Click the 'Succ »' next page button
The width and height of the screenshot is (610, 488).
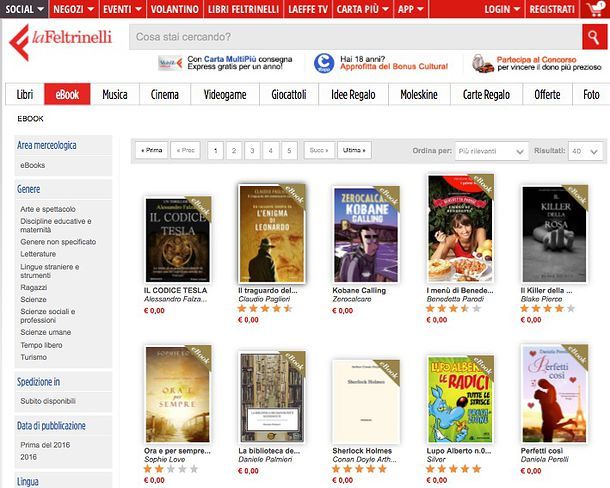pyautogui.click(x=319, y=150)
